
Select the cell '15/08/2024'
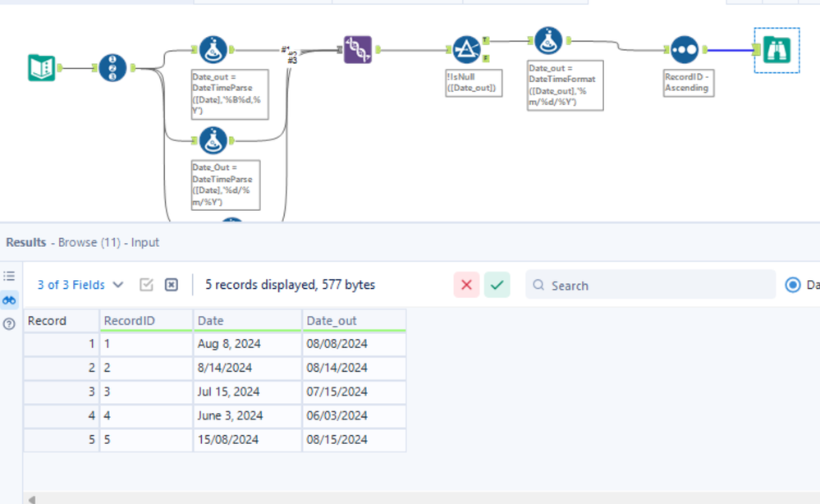coord(247,440)
